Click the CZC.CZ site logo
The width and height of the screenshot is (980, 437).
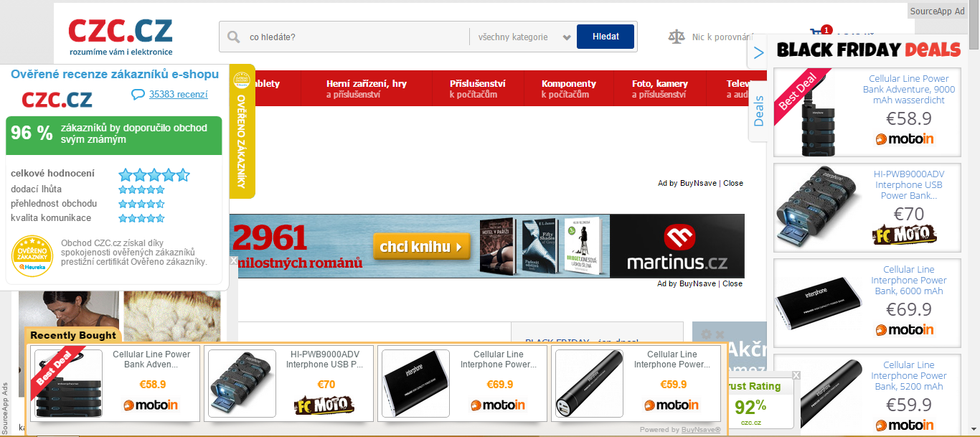[121, 36]
